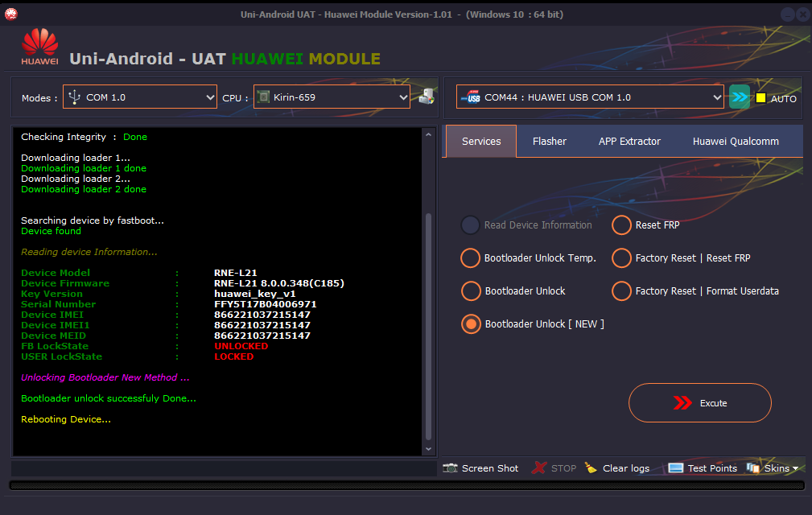812x515 pixels.
Task: Expand the Skins dropdown arrow
Action: click(795, 468)
